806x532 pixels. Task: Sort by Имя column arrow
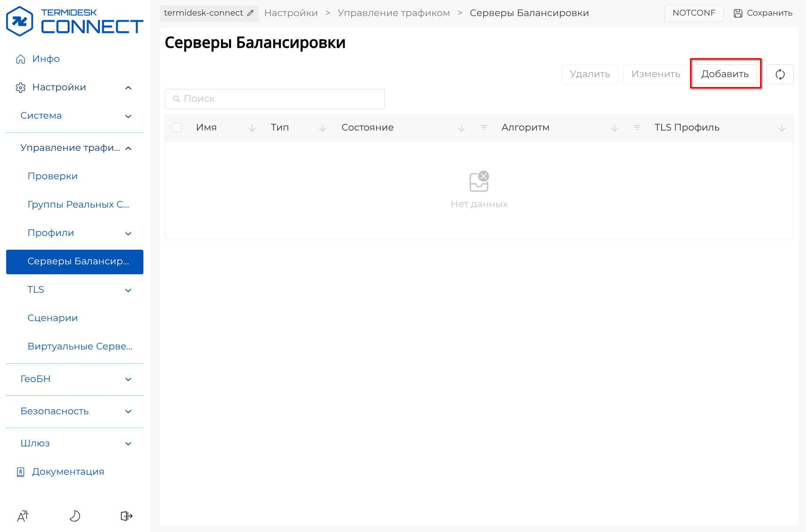(252, 128)
